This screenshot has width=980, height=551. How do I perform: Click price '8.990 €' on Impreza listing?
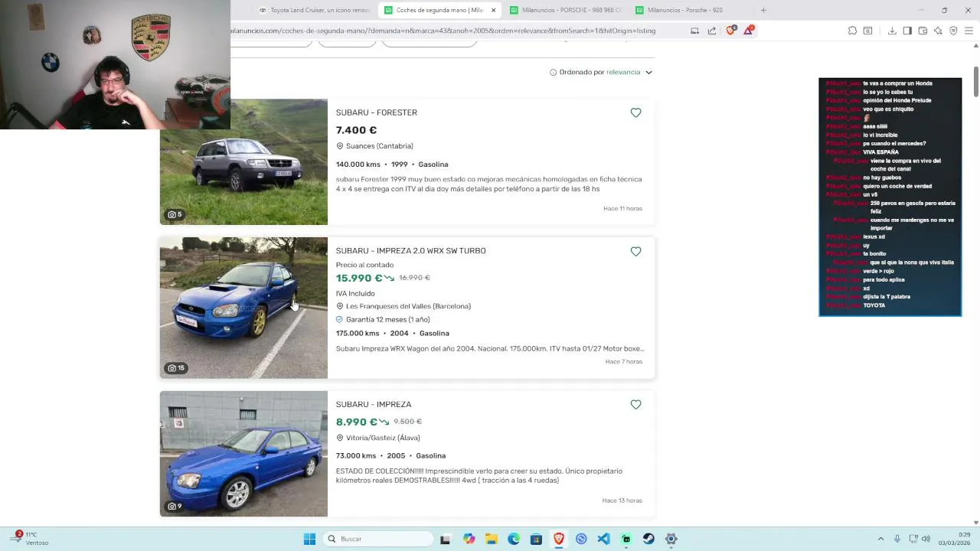(356, 422)
